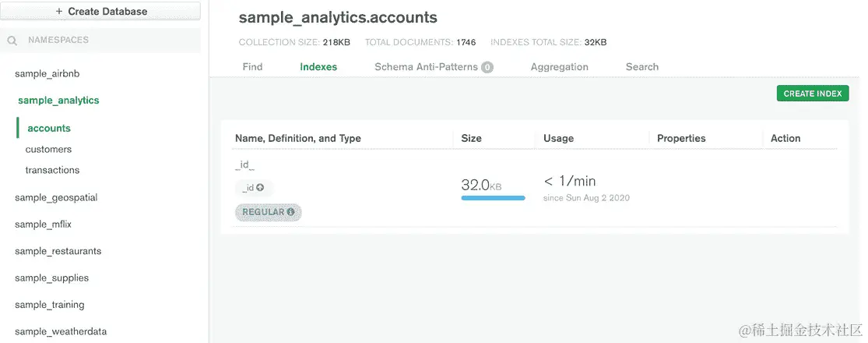This screenshot has height=343, width=868.
Task: Click the "Name, Definition, and Type" header
Action: click(298, 139)
